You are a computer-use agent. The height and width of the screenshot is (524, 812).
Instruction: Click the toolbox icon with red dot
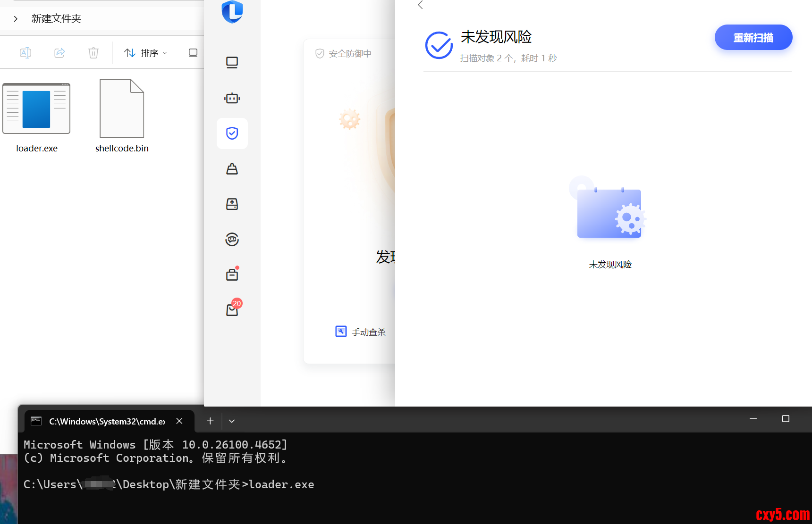[x=232, y=274]
